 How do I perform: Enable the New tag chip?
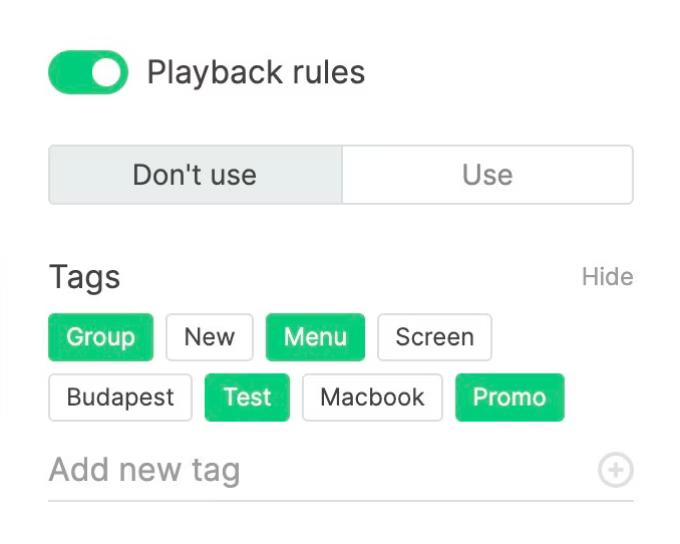tap(209, 337)
